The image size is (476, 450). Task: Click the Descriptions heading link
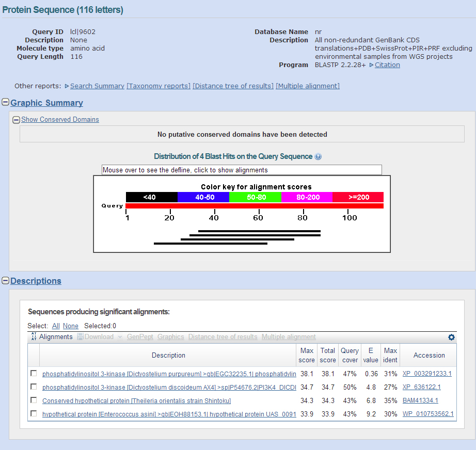(x=36, y=281)
